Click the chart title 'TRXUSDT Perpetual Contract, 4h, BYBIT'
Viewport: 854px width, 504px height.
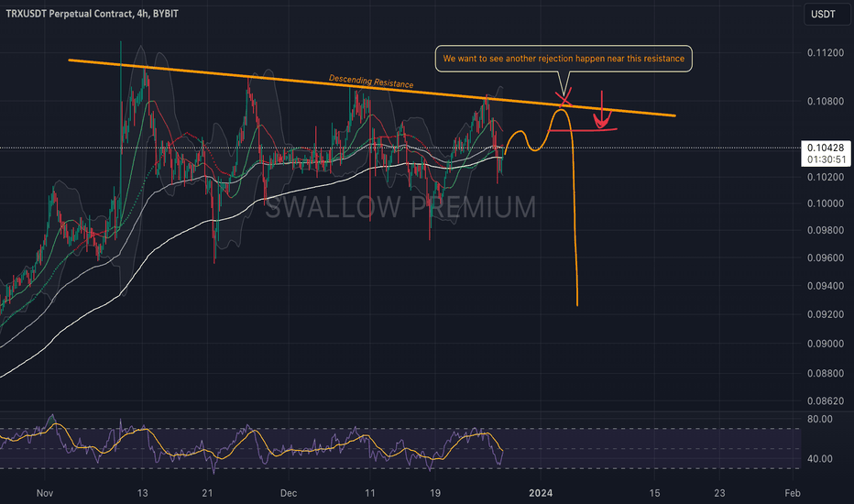(x=92, y=14)
